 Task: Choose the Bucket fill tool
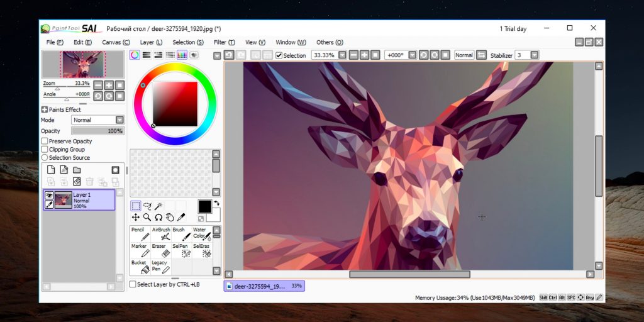tap(140, 266)
